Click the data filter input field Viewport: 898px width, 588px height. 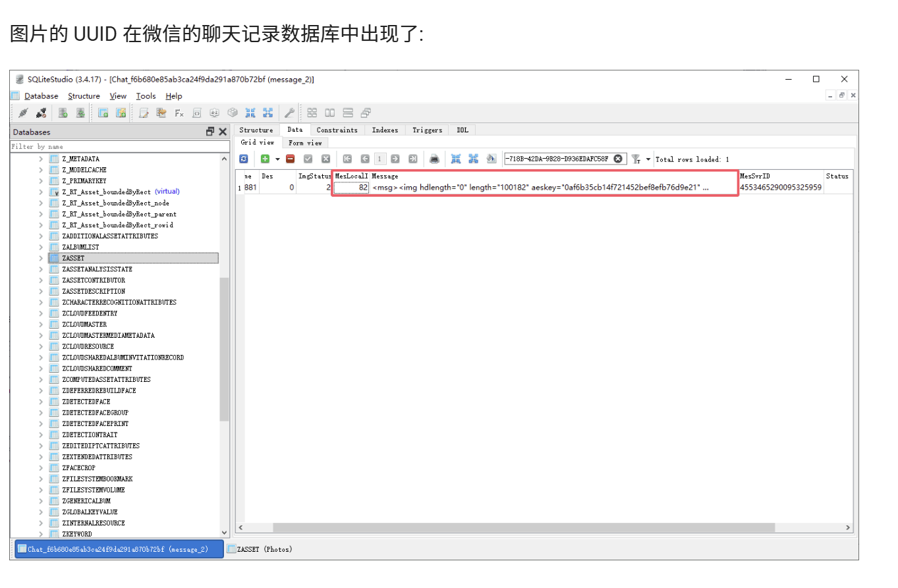(x=565, y=159)
